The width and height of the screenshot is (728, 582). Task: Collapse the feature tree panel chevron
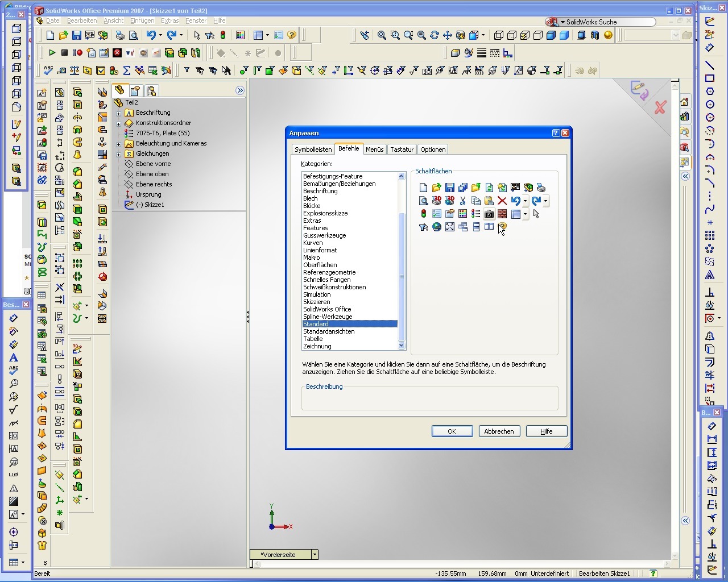point(240,90)
